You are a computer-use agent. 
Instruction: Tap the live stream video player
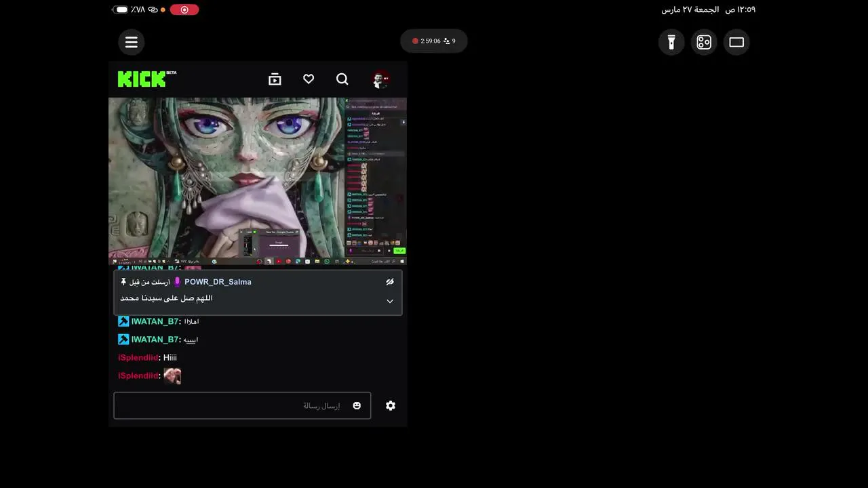pos(258,181)
